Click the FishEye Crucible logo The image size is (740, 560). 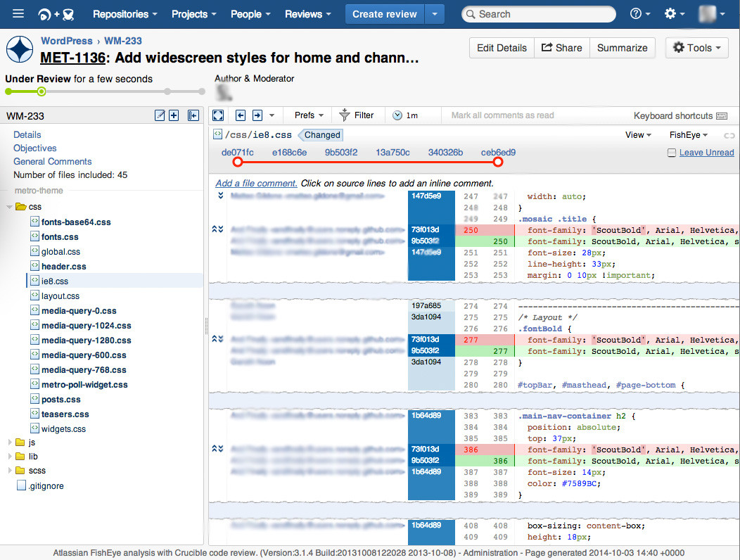tap(56, 14)
